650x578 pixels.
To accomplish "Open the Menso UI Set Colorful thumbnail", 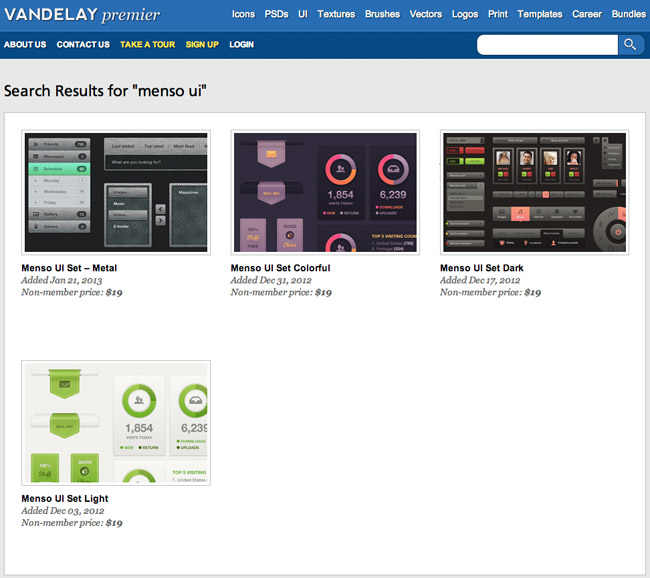I will pos(325,192).
